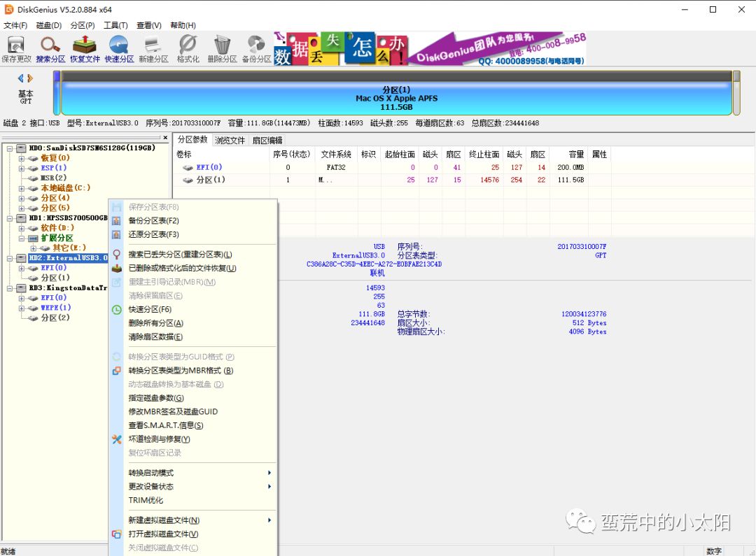Open the 新建虚拟磁盘文件(N) submenu
Image resolution: width=756 pixels, height=556 pixels.
click(x=193, y=520)
